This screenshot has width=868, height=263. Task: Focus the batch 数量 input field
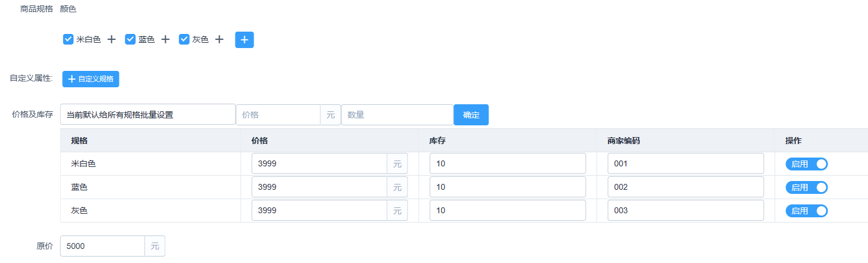397,115
